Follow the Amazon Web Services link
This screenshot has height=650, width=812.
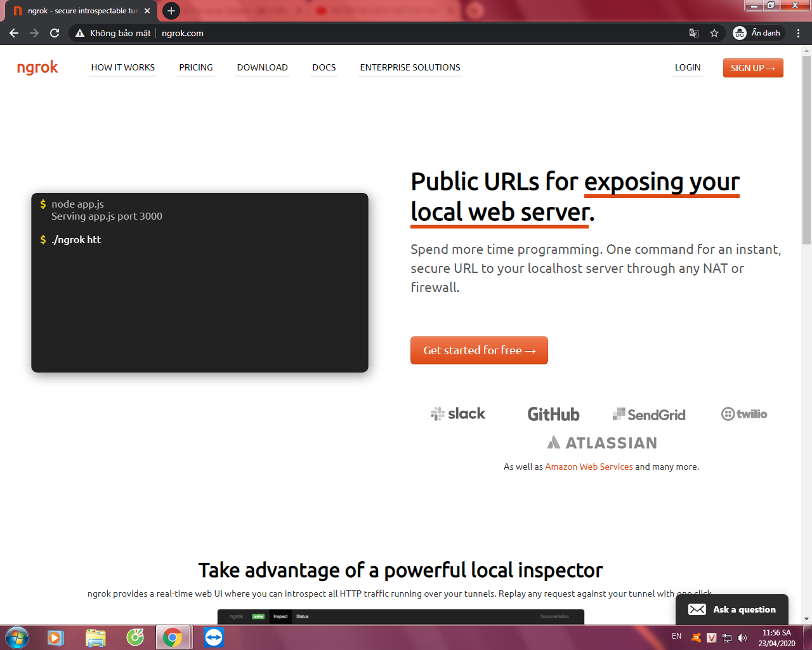pos(589,467)
